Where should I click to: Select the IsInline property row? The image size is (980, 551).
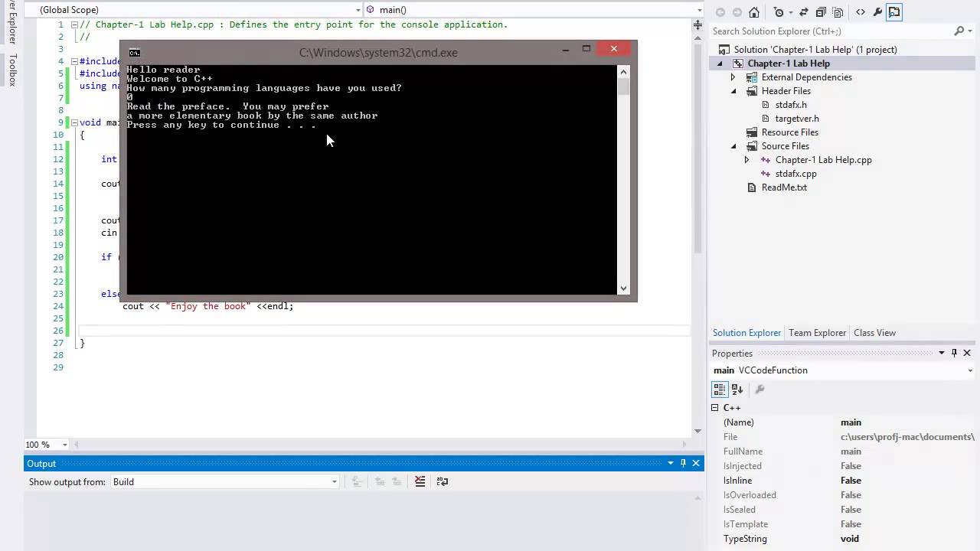844,481
